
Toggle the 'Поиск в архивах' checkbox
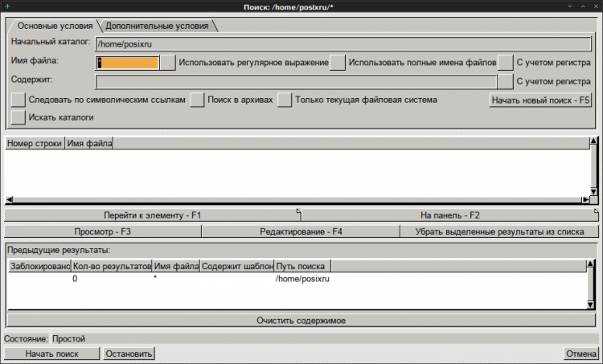point(198,100)
